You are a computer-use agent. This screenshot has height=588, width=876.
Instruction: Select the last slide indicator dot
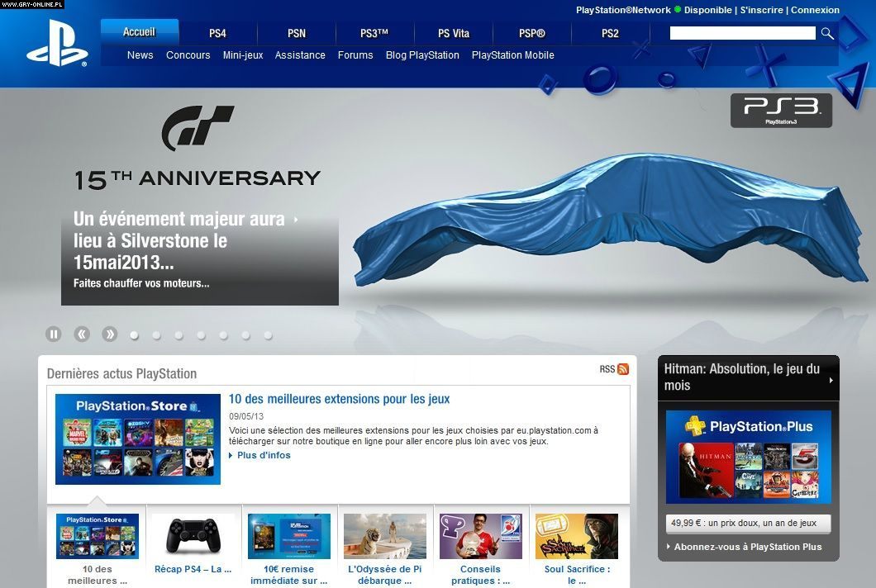pyautogui.click(x=269, y=335)
